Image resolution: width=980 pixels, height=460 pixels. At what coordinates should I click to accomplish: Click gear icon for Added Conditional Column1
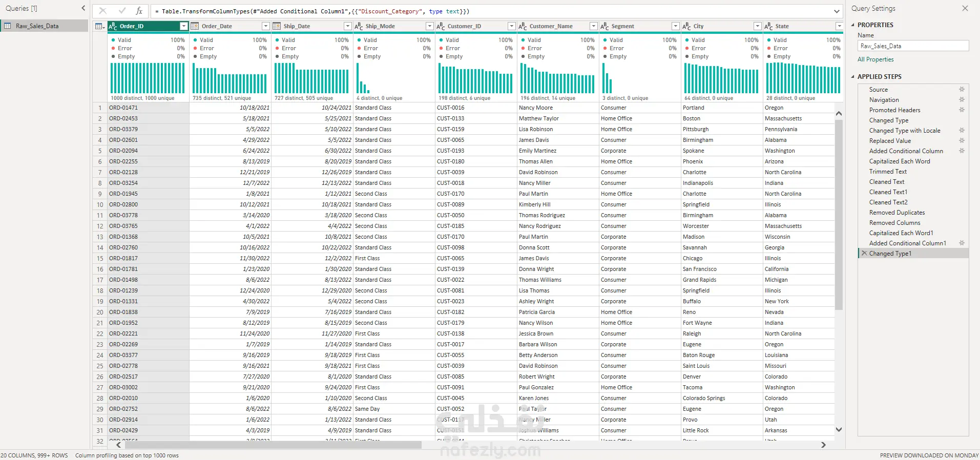point(962,243)
